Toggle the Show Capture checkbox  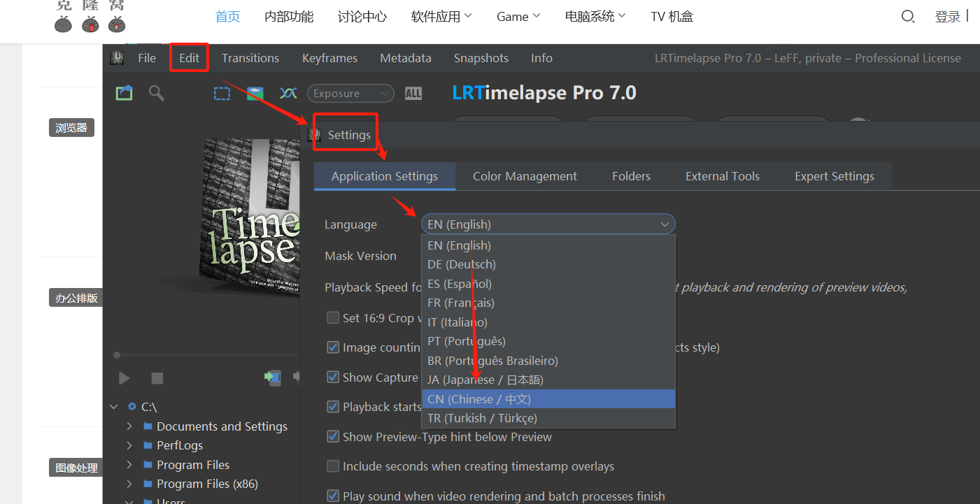[x=333, y=377]
